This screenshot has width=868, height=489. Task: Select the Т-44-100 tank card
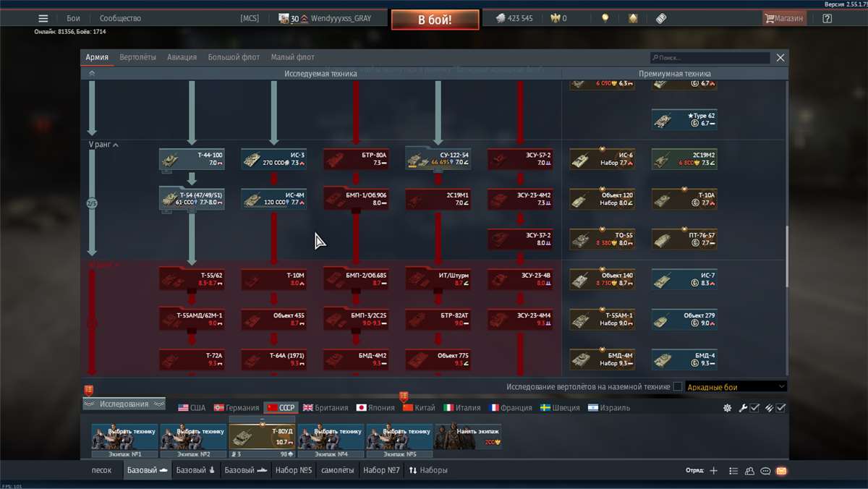[x=192, y=159]
